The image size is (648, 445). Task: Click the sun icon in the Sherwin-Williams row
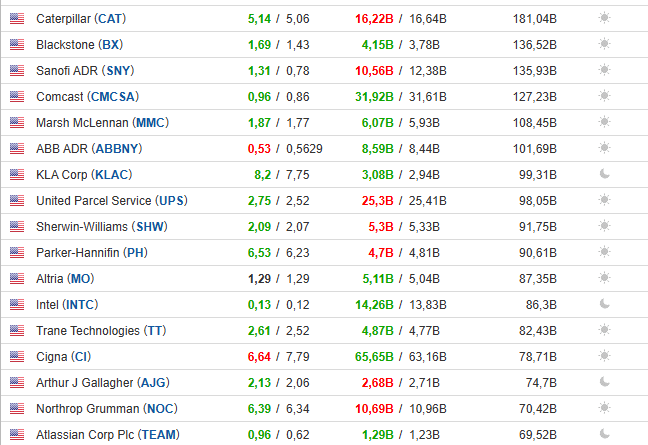coord(604,226)
